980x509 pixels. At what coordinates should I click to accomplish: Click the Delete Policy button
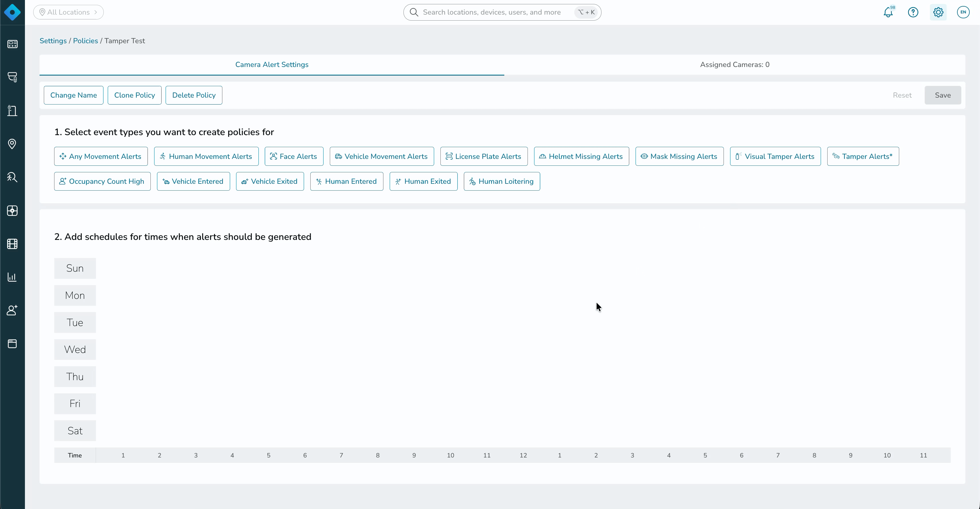[x=194, y=95]
